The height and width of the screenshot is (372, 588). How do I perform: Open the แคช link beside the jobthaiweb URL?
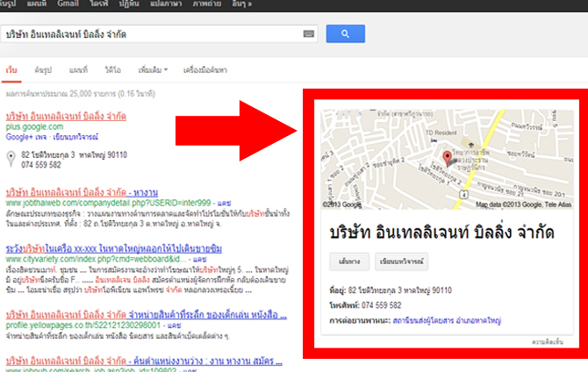(x=224, y=203)
